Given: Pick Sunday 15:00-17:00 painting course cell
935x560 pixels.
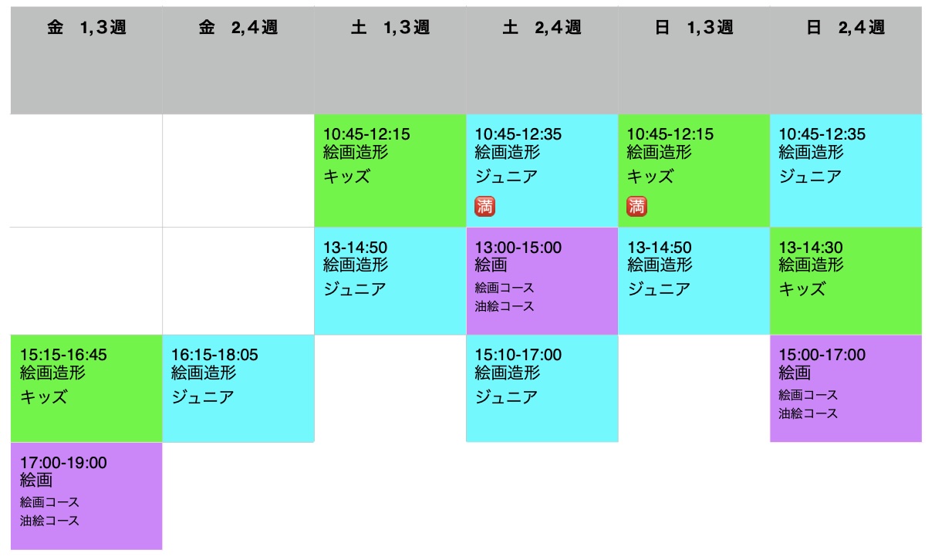Looking at the screenshot, I should point(846,388).
